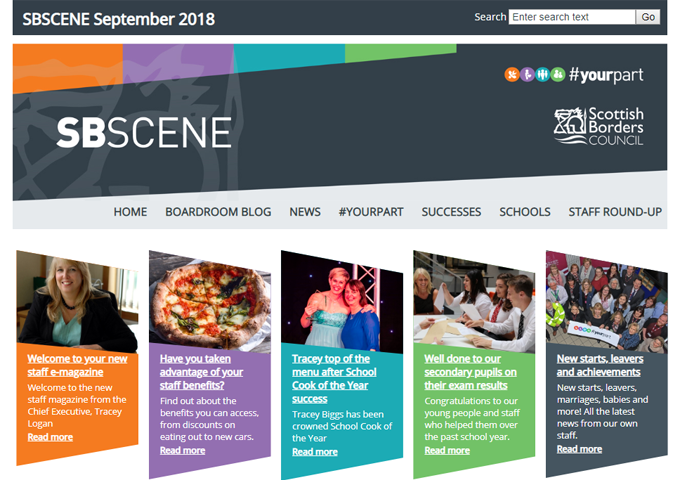
Task: Open the Chief Executive photo thumbnail
Action: [77, 301]
